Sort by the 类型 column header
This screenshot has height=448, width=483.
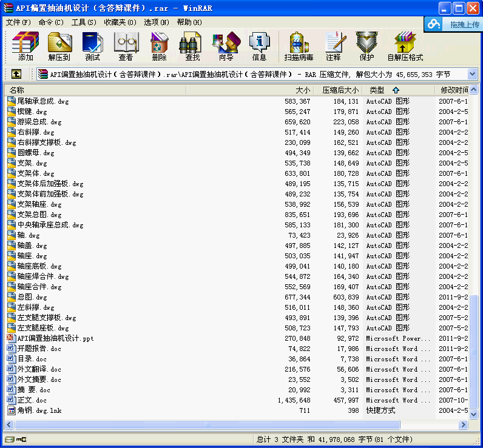[x=398, y=90]
